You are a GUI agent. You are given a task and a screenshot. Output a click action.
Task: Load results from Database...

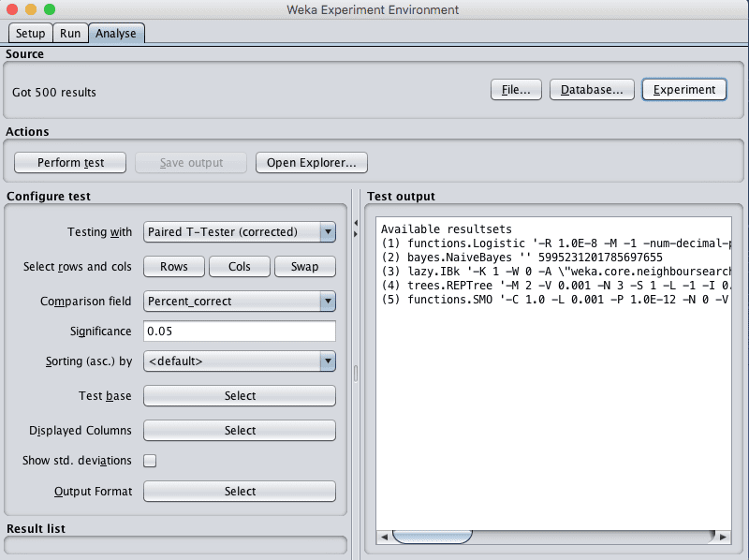point(592,90)
